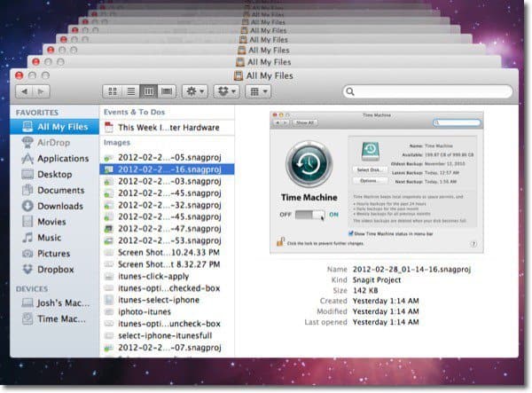The width and height of the screenshot is (532, 393).
Task: Open Music in the sidebar
Action: (55, 238)
